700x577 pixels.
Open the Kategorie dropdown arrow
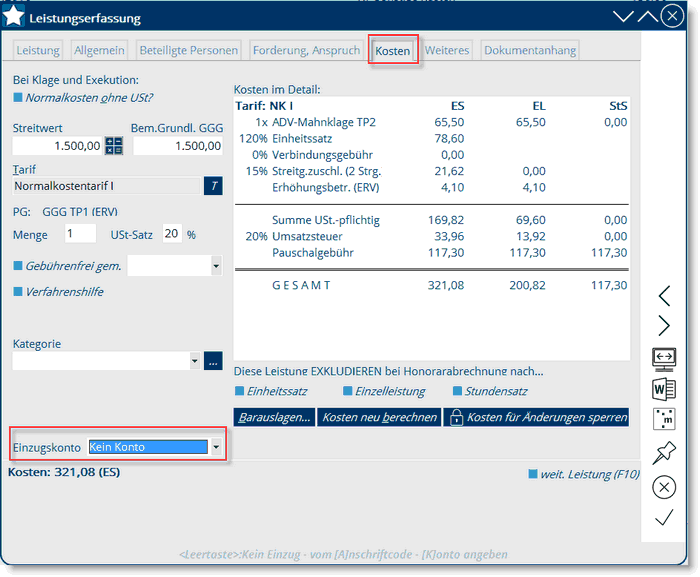pyautogui.click(x=195, y=361)
